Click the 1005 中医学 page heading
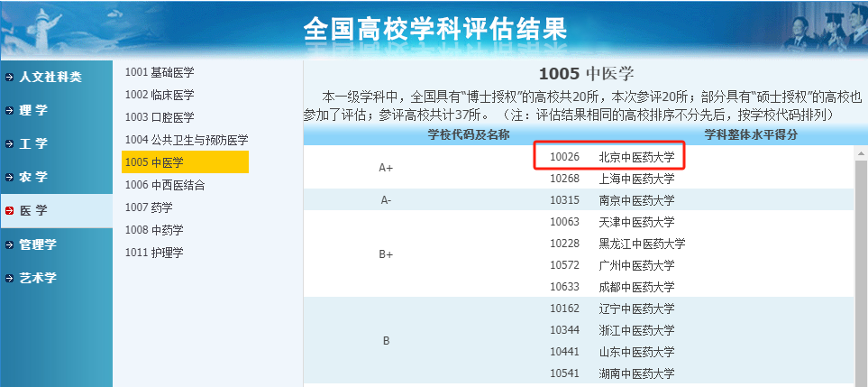 point(586,74)
